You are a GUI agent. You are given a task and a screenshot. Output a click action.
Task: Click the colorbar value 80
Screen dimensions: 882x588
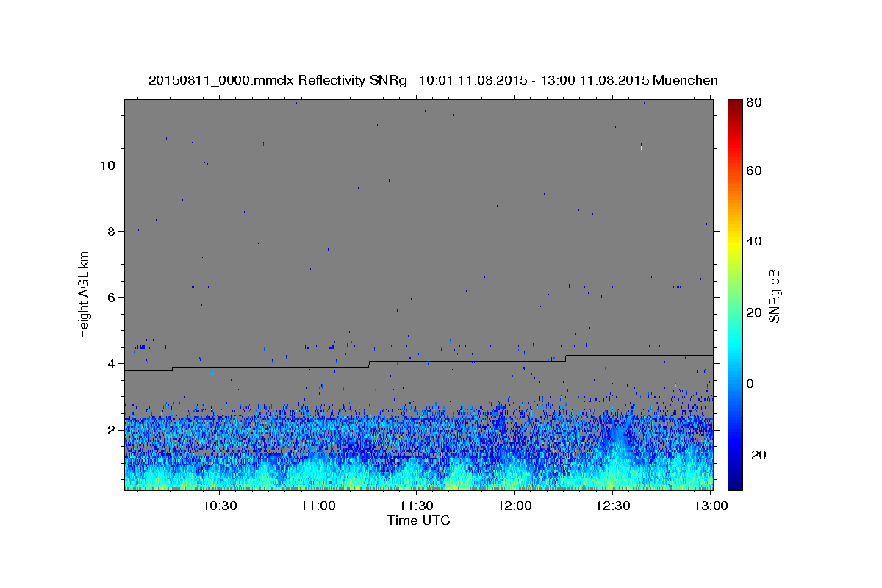756,103
